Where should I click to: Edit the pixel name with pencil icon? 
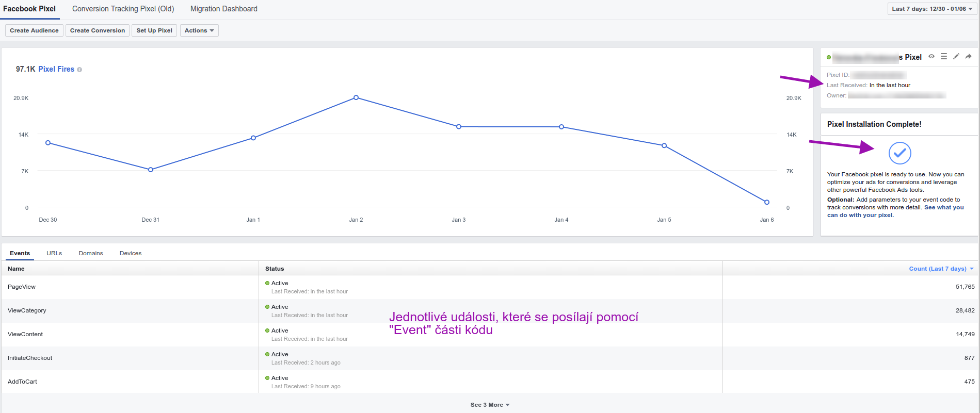pyautogui.click(x=956, y=57)
